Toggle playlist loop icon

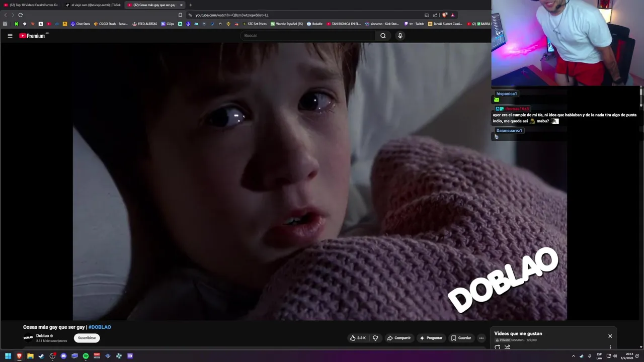click(498, 347)
